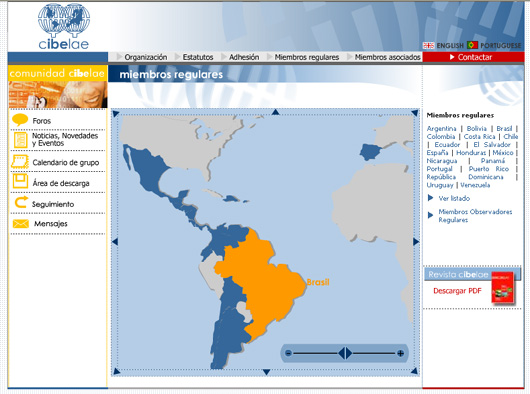This screenshot has height=394, width=530.
Task: Open the Mensajes envelope icon
Action: tap(21, 224)
